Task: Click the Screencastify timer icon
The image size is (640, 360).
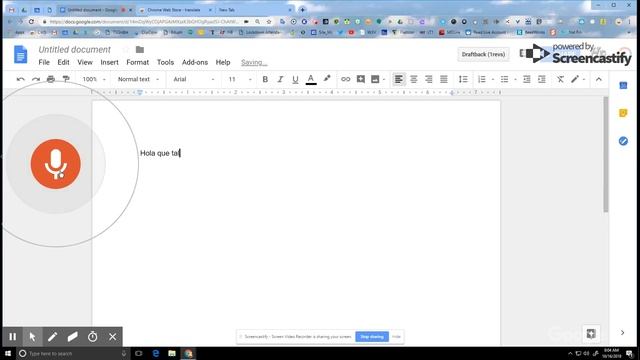Action: pos(93,337)
